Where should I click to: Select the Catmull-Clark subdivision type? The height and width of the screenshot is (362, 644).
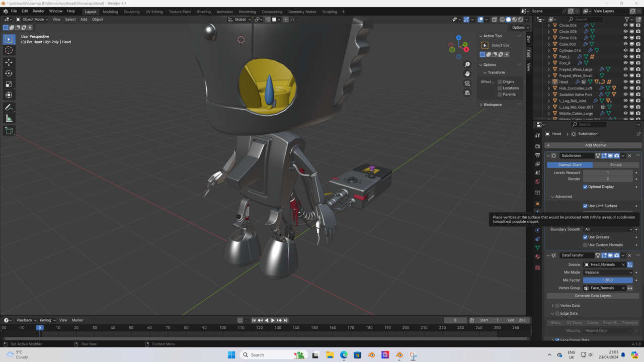[570, 165]
